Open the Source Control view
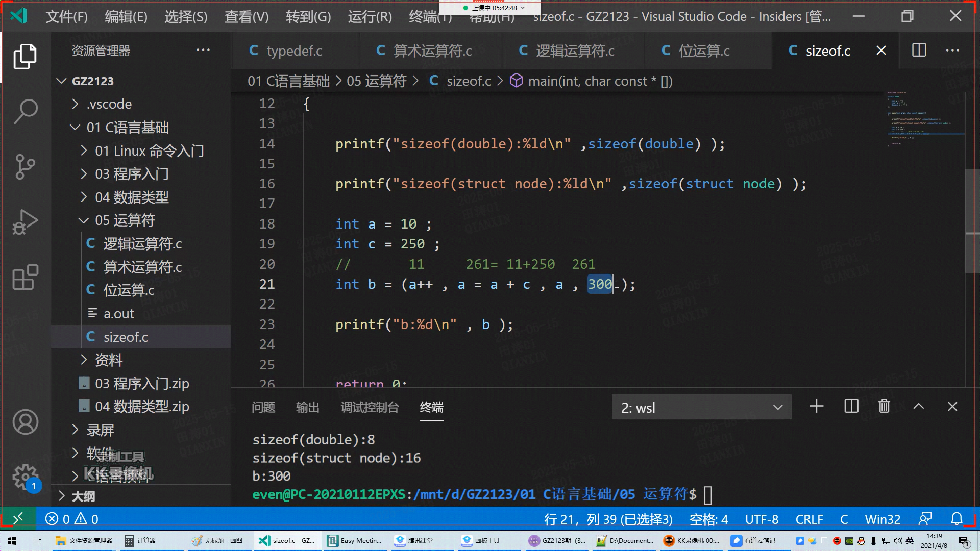Image resolution: width=980 pixels, height=551 pixels. pyautogui.click(x=25, y=166)
